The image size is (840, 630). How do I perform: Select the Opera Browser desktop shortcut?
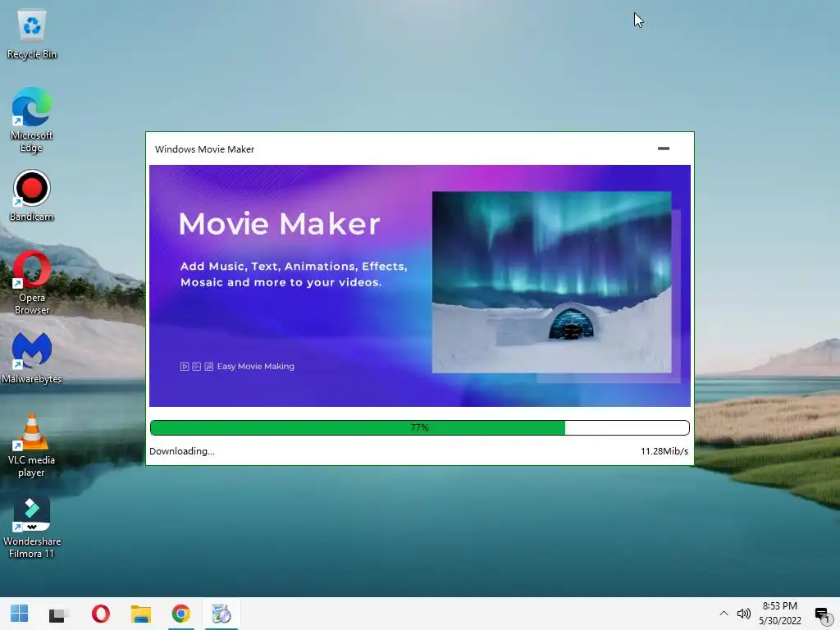pos(32,283)
